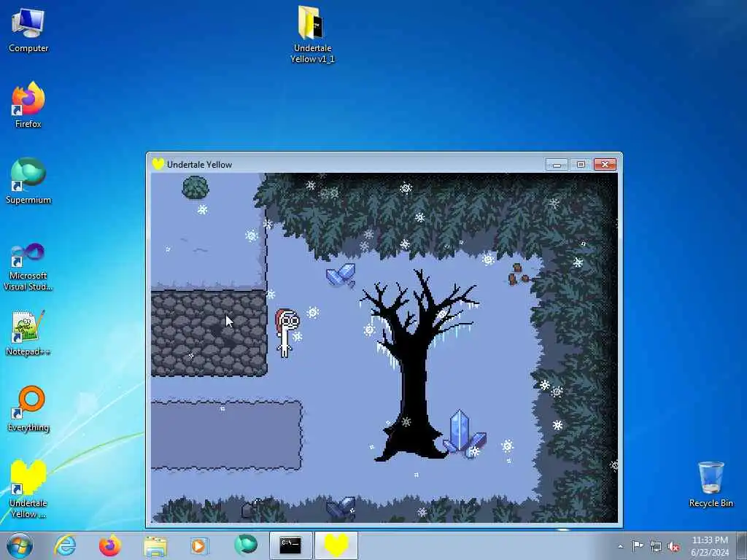747x560 pixels.
Task: Maximize the Undertale Yellow window
Action: [x=580, y=164]
